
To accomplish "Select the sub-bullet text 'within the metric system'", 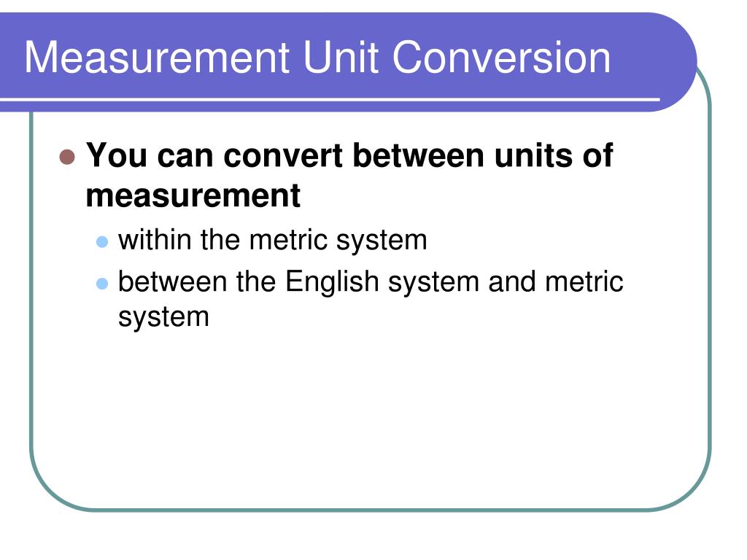I will pos(273,239).
